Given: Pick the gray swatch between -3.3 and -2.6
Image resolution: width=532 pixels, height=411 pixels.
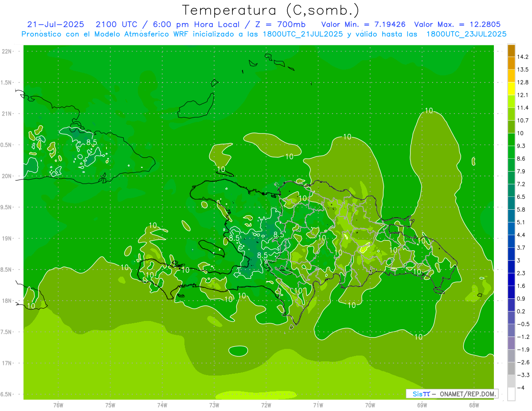Looking at the screenshot, I should click(511, 368).
